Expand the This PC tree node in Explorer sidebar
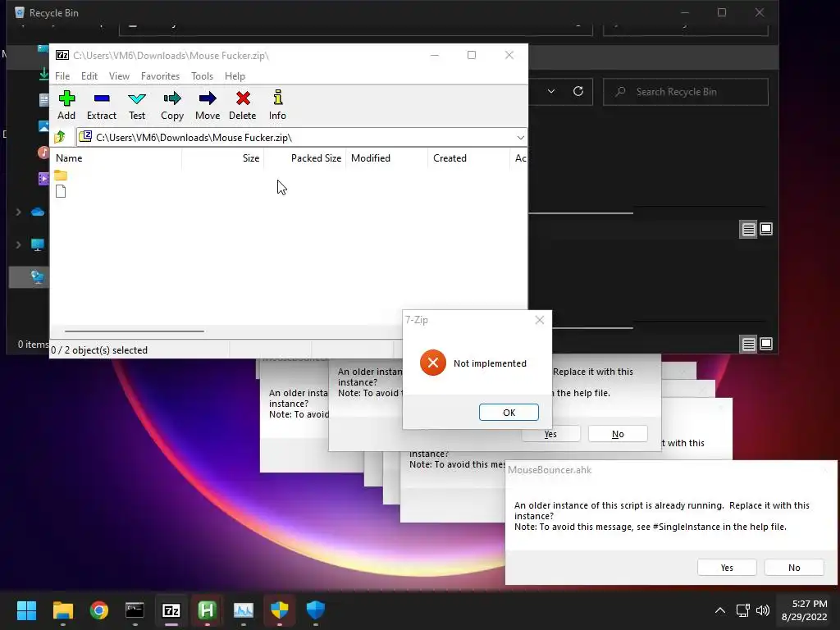This screenshot has height=630, width=840. click(18, 244)
